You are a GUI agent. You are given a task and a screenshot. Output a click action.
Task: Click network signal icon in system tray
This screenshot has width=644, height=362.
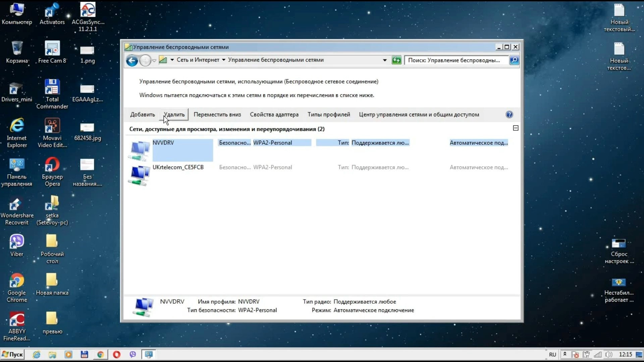coord(597,354)
